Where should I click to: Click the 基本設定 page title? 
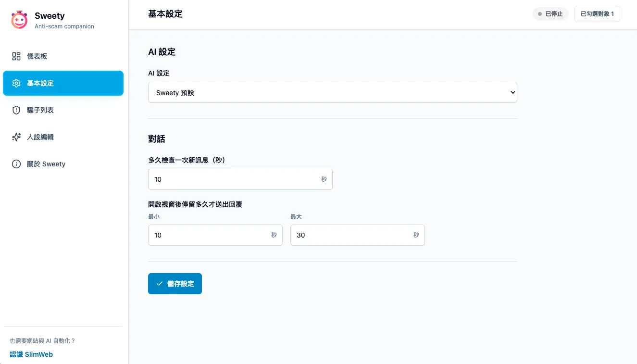[x=165, y=14]
